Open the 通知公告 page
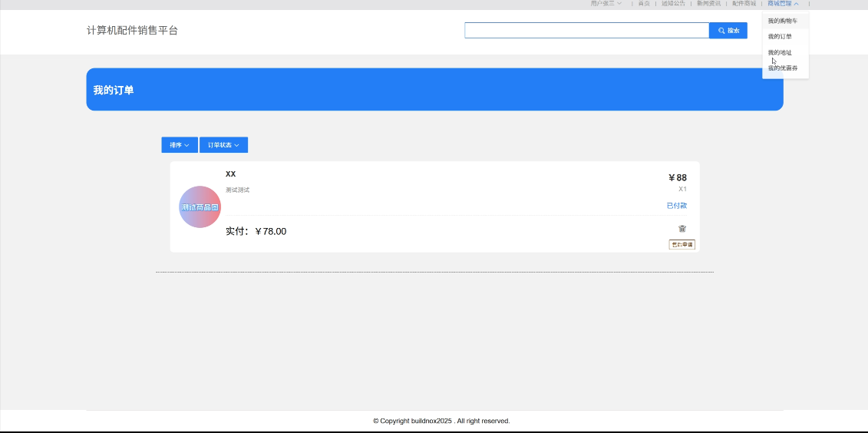This screenshot has width=868, height=433. click(673, 4)
